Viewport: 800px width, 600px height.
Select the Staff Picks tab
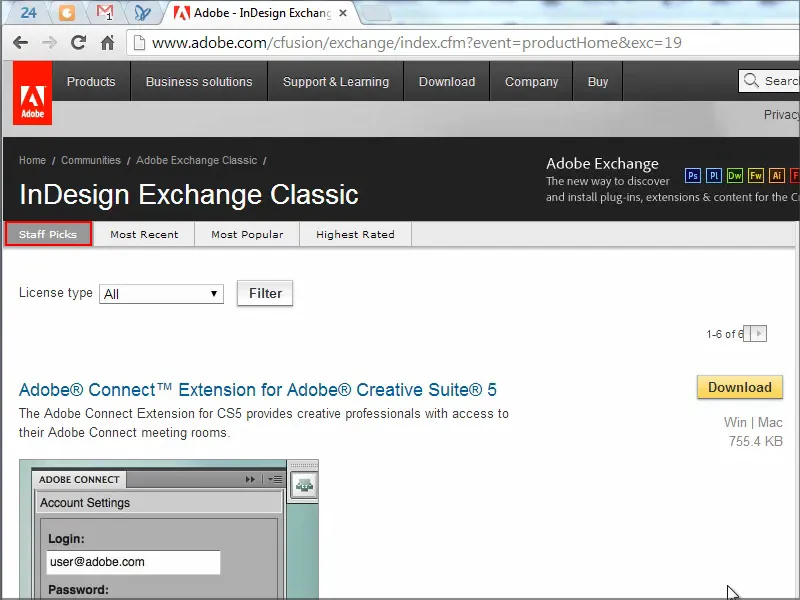[48, 234]
